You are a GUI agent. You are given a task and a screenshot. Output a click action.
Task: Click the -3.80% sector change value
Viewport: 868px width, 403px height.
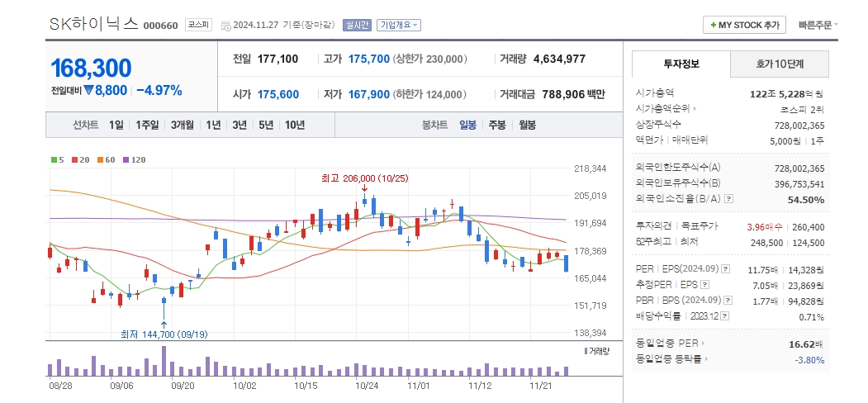coord(810,360)
